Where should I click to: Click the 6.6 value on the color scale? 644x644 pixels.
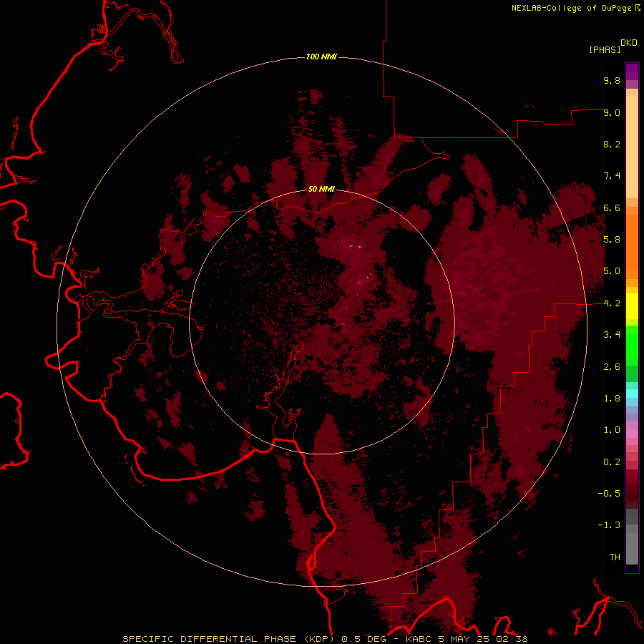[612, 208]
